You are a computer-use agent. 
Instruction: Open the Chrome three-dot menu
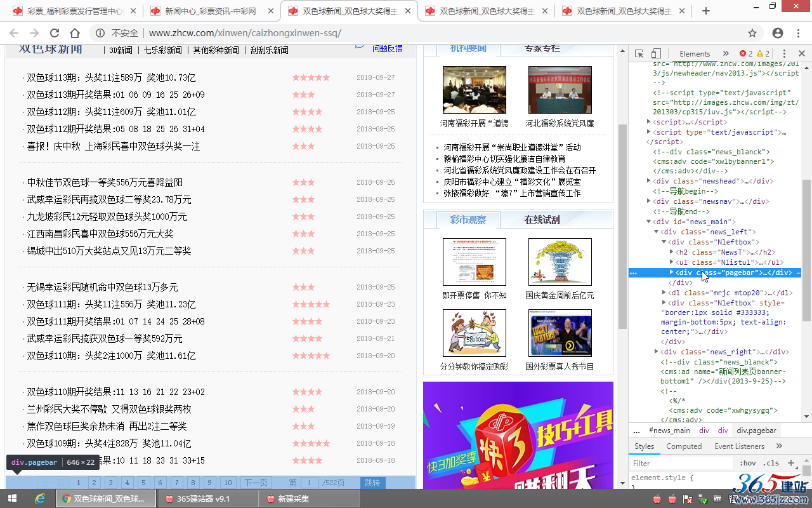799,33
